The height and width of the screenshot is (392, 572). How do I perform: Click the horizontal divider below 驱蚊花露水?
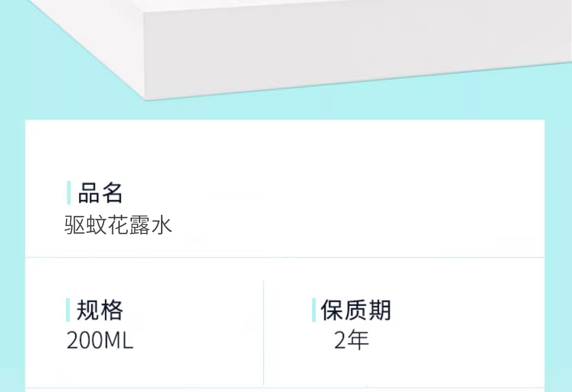click(285, 257)
